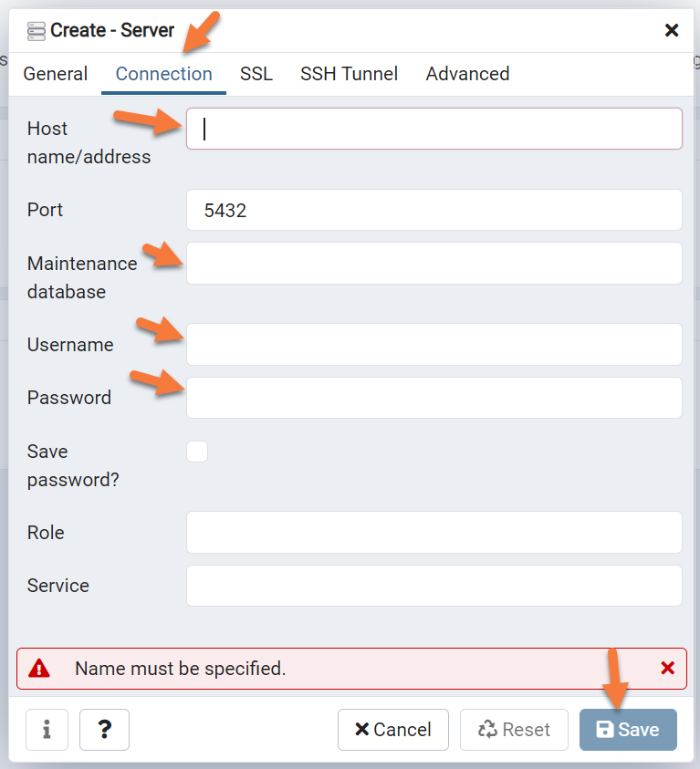Image resolution: width=700 pixels, height=769 pixels.
Task: Click into the Password field
Action: 434,398
